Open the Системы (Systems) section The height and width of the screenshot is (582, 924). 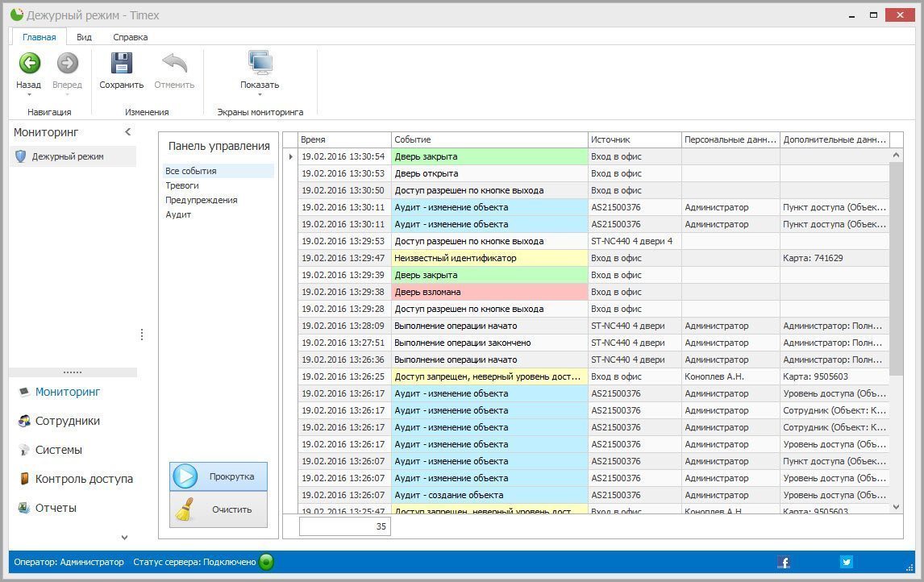[58, 450]
